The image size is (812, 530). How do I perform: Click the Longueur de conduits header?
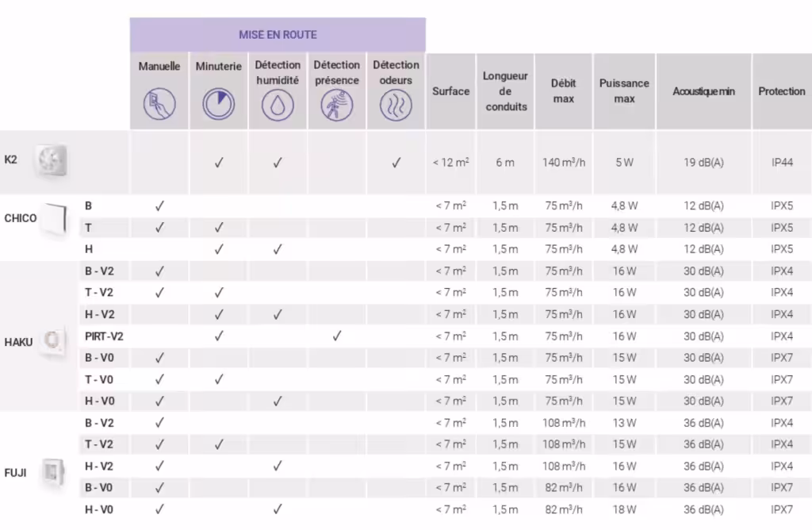[x=505, y=91]
